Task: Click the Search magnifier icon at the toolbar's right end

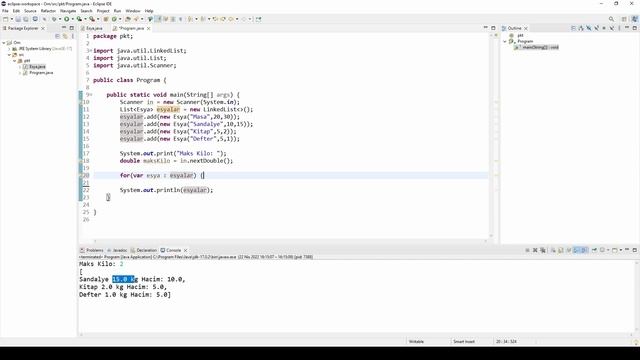Action: click(x=611, y=19)
